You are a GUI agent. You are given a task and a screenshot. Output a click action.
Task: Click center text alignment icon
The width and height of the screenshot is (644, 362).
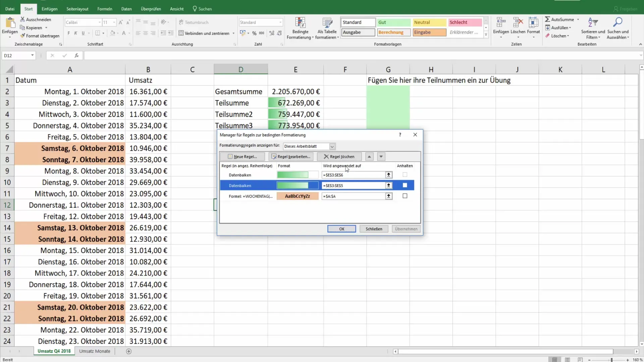coord(145,33)
